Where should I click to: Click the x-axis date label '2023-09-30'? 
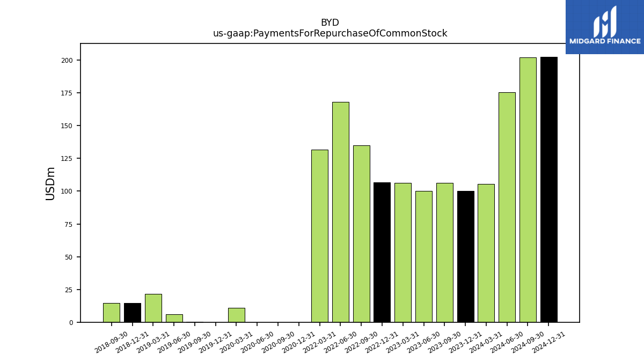[444, 342]
